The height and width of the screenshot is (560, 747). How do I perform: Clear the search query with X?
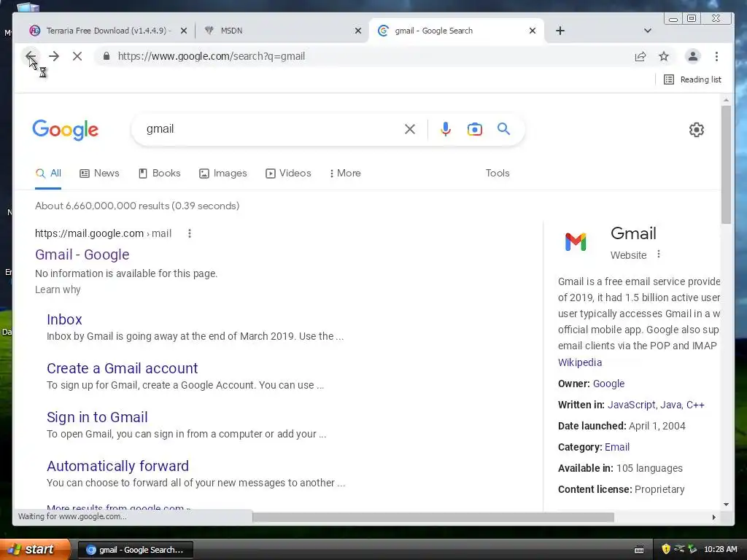(410, 129)
